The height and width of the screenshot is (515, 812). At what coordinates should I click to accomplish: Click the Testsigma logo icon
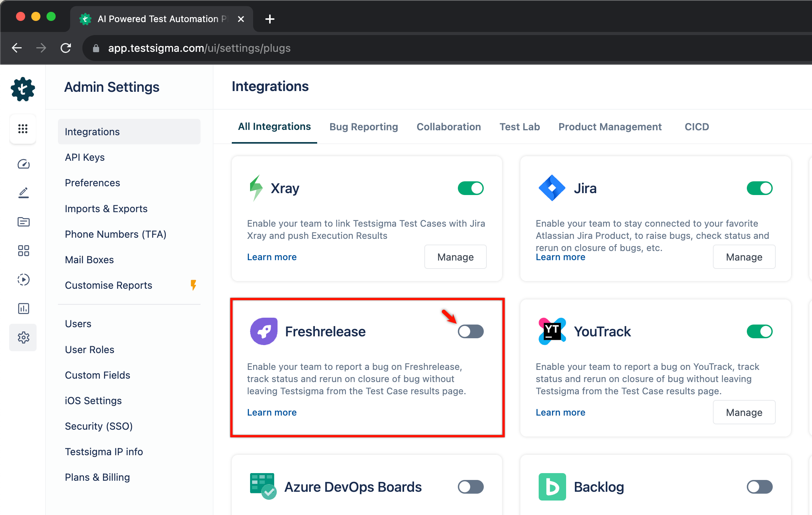23,89
